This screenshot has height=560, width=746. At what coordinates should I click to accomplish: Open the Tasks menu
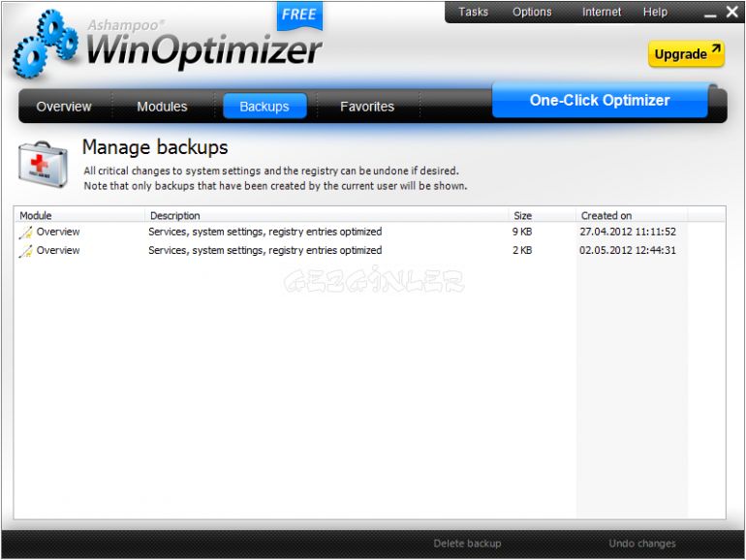coord(473,12)
